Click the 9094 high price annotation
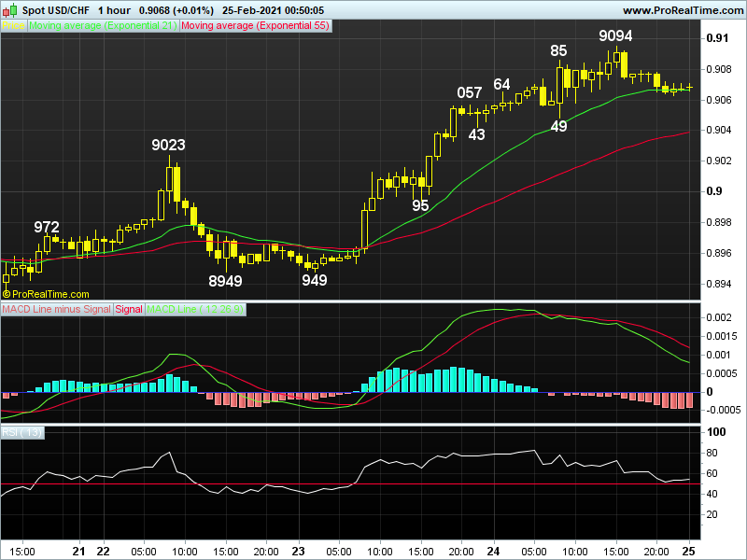 (615, 35)
